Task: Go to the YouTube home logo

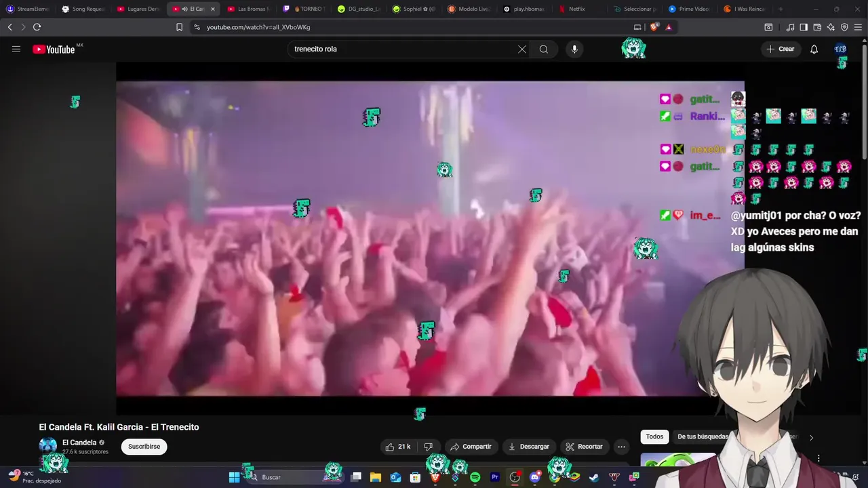Action: tap(54, 49)
